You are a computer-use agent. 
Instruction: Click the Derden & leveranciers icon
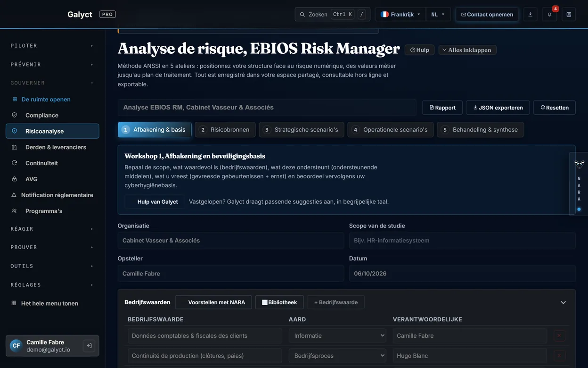pyautogui.click(x=14, y=147)
